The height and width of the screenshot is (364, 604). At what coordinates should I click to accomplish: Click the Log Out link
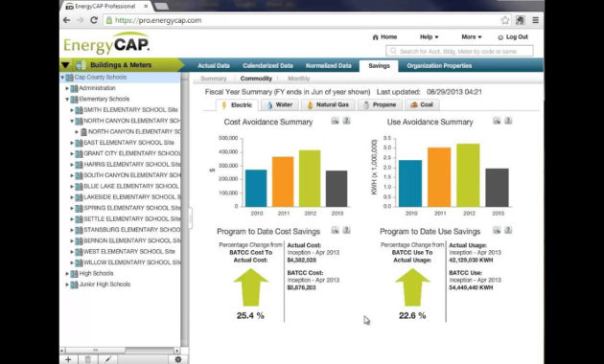(513, 37)
